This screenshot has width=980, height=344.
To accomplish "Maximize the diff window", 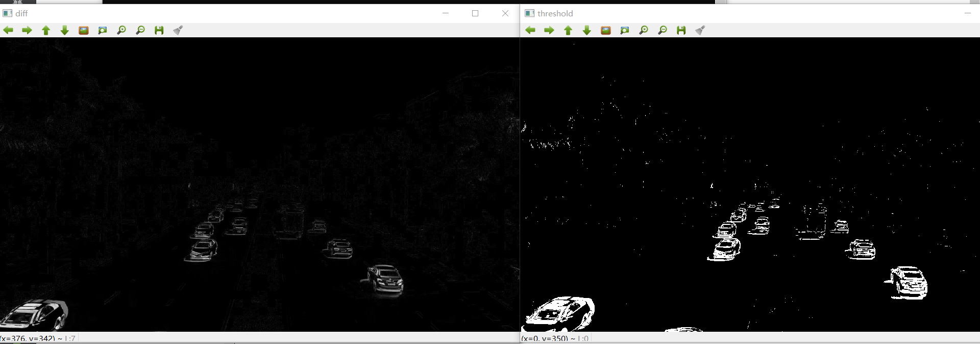I will [x=475, y=13].
